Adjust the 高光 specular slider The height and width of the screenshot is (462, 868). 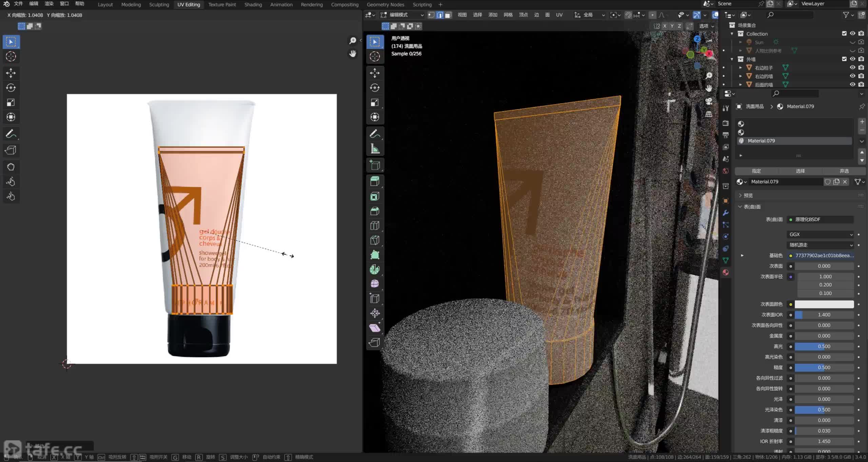tap(824, 346)
